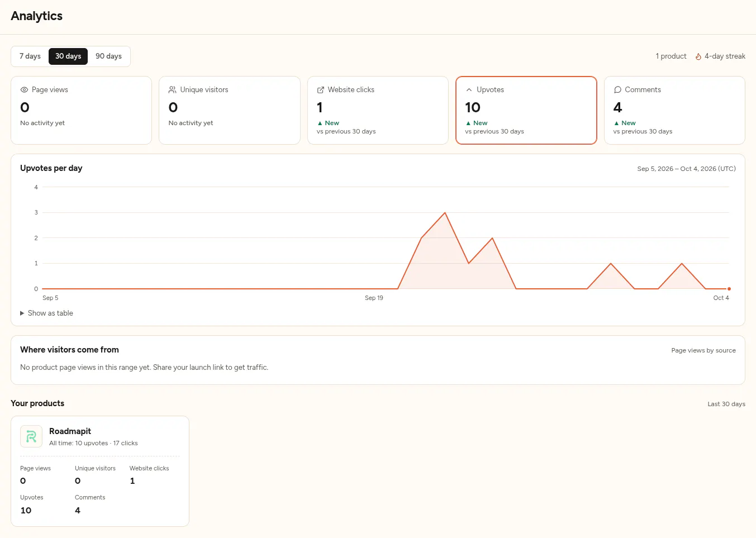Image resolution: width=756 pixels, height=538 pixels.
Task: Select the Page views metric card
Action: pos(82,110)
